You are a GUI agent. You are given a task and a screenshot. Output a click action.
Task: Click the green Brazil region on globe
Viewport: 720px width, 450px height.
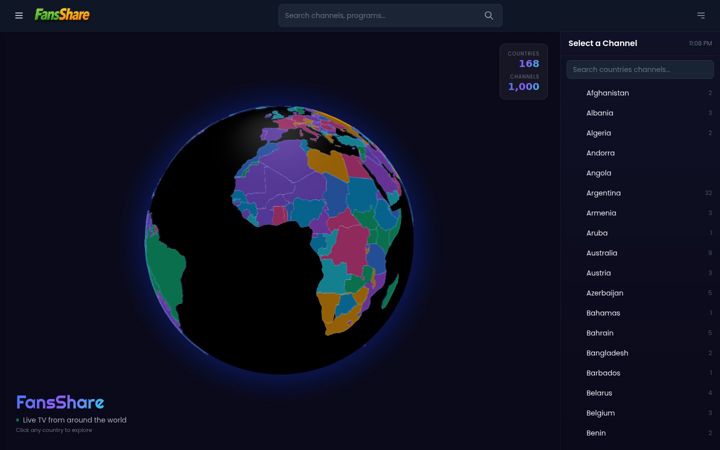[164, 271]
